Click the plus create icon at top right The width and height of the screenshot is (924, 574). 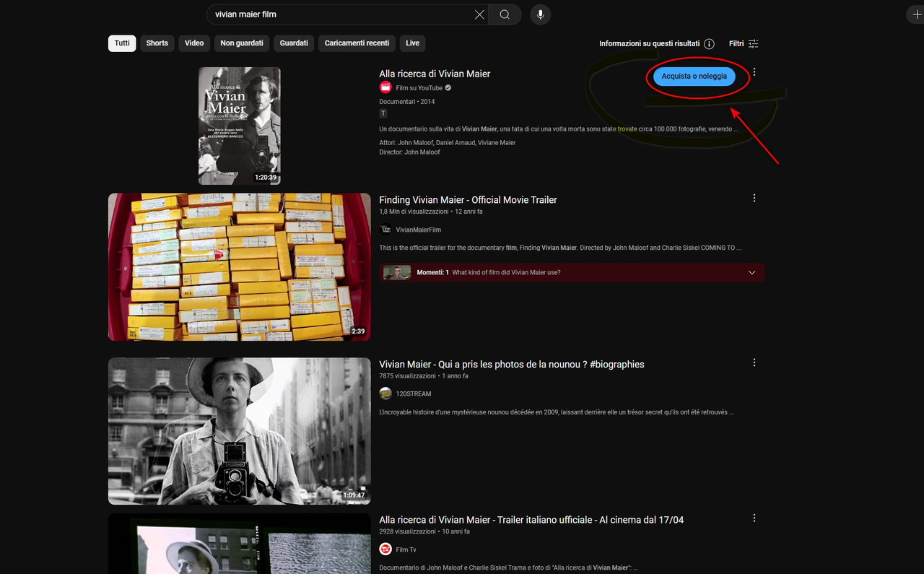coord(917,14)
